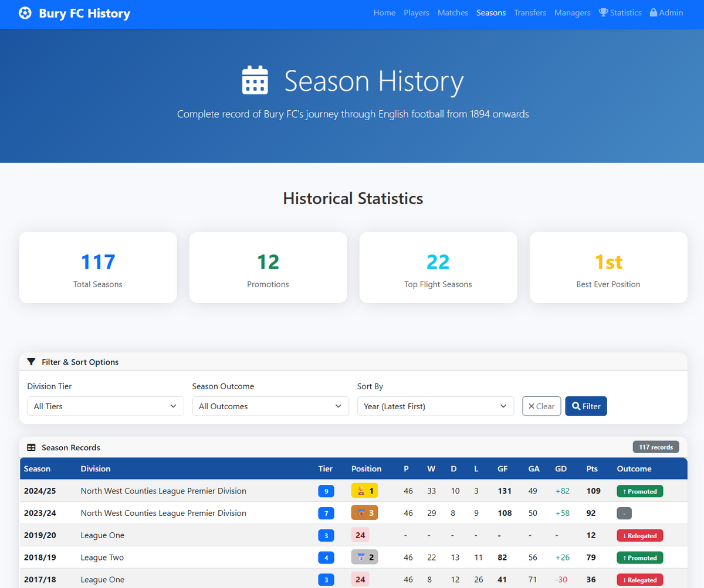Screen dimensions: 704x588
Task: Click the Total Seasons stat card
Action: [x=98, y=267]
